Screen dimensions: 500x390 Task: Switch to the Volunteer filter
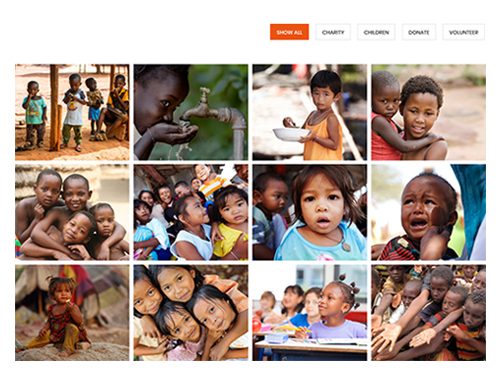pyautogui.click(x=463, y=32)
